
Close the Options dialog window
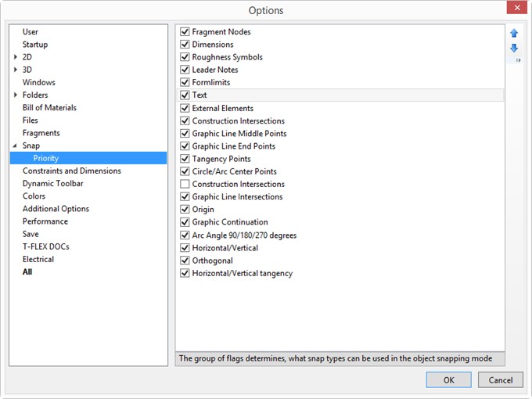(x=516, y=8)
